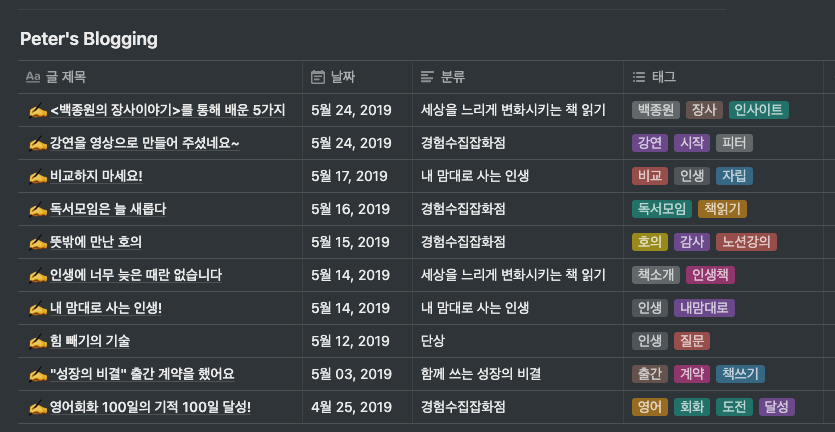Click the list icon beside 태그 header
The height and width of the screenshot is (432, 835).
[x=638, y=77]
